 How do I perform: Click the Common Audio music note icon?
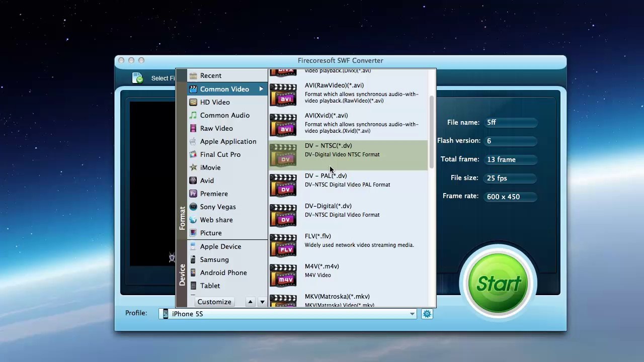tap(193, 115)
